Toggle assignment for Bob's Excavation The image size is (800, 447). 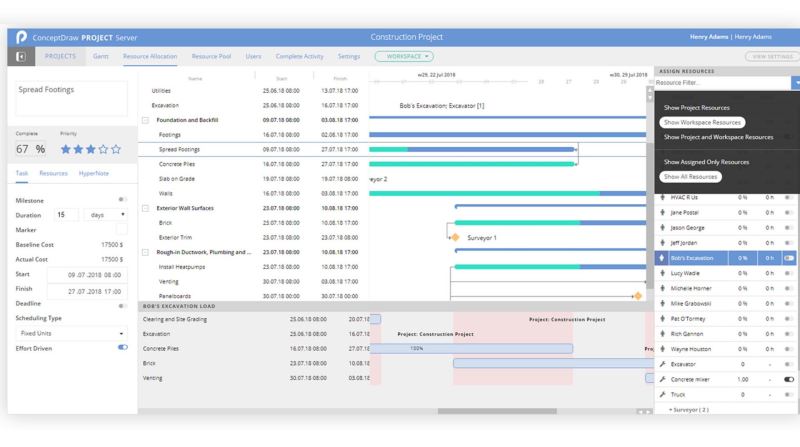(789, 258)
